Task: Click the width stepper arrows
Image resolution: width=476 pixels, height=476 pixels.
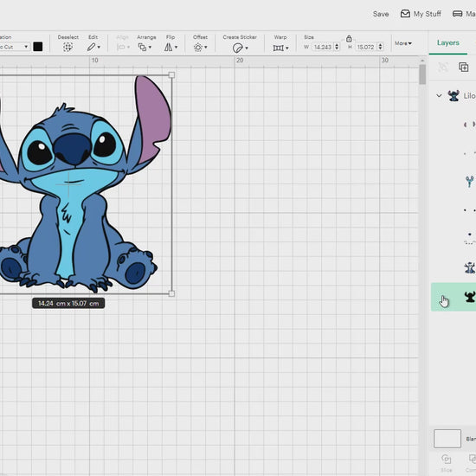Action: [x=337, y=47]
